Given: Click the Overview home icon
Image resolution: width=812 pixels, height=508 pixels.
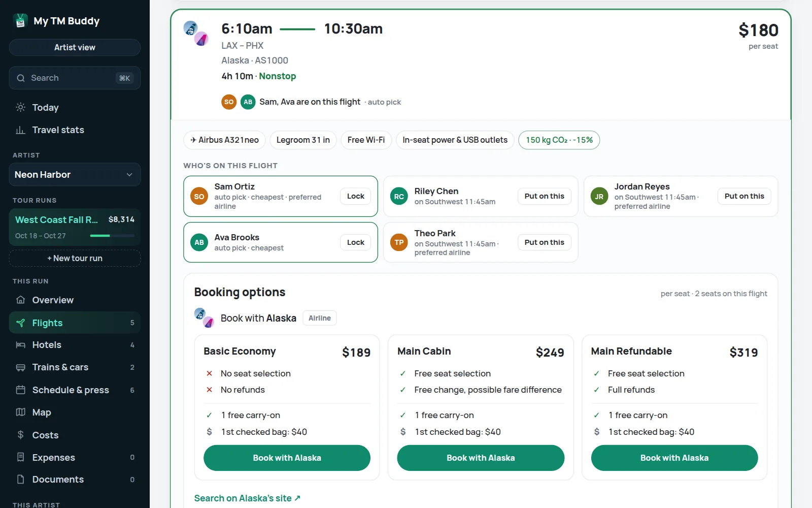Looking at the screenshot, I should click(20, 300).
